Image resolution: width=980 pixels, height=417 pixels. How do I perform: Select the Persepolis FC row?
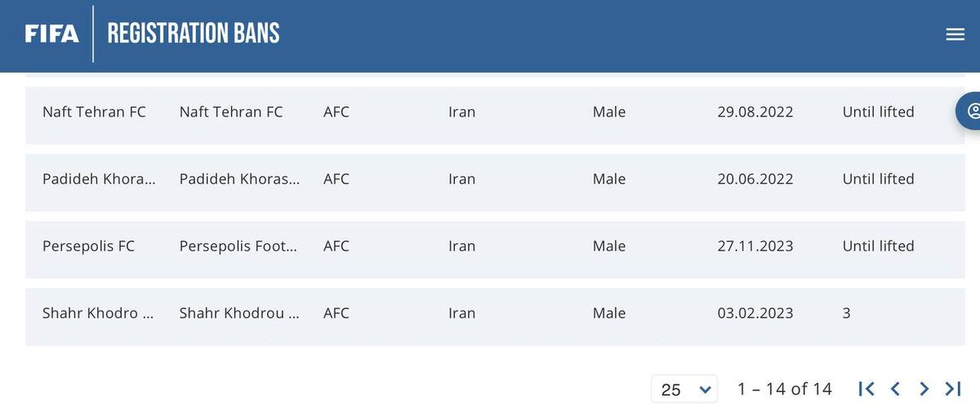[x=88, y=246]
